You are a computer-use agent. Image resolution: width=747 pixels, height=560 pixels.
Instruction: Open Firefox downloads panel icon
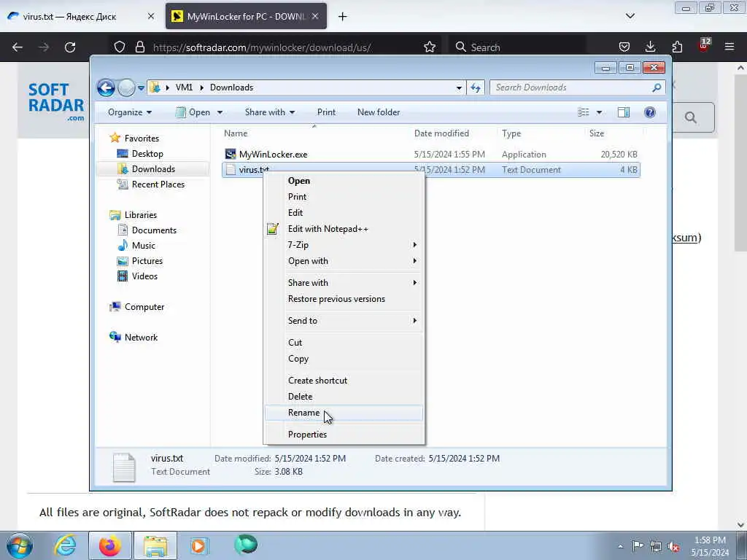(650, 47)
